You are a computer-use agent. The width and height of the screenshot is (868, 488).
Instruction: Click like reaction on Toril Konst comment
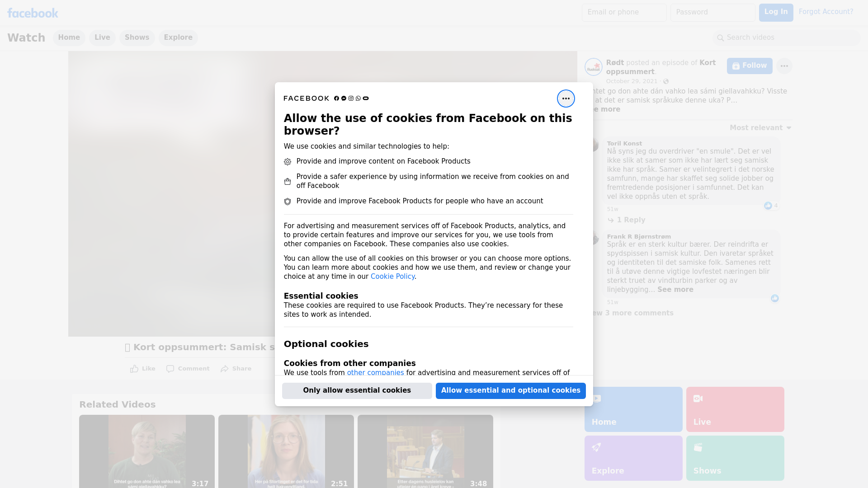[x=768, y=206]
